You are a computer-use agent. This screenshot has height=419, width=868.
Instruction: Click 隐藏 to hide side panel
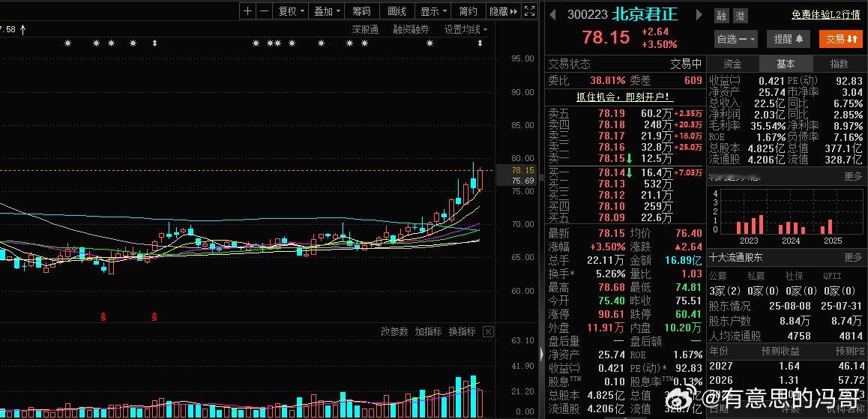tap(503, 11)
